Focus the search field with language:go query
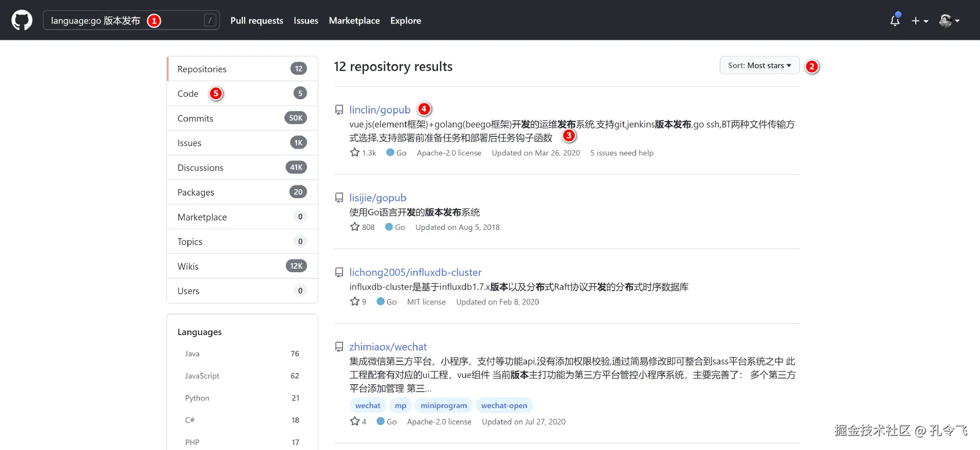Screen dimensions: 980x450 [131, 20]
